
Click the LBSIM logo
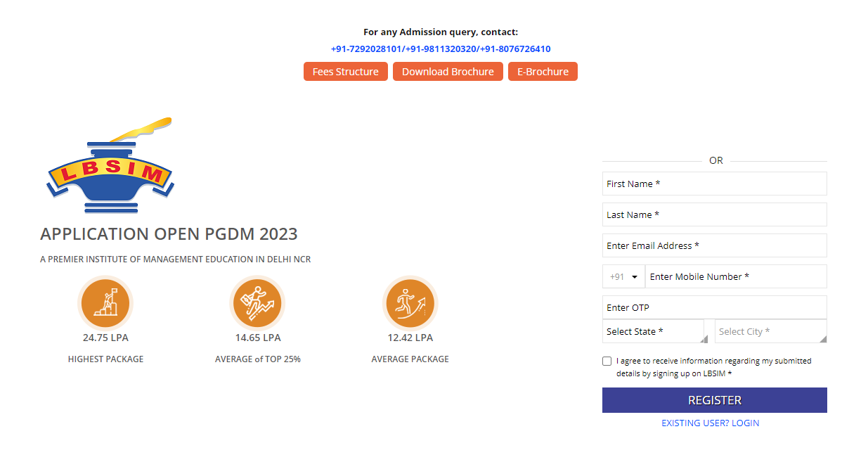pyautogui.click(x=110, y=165)
